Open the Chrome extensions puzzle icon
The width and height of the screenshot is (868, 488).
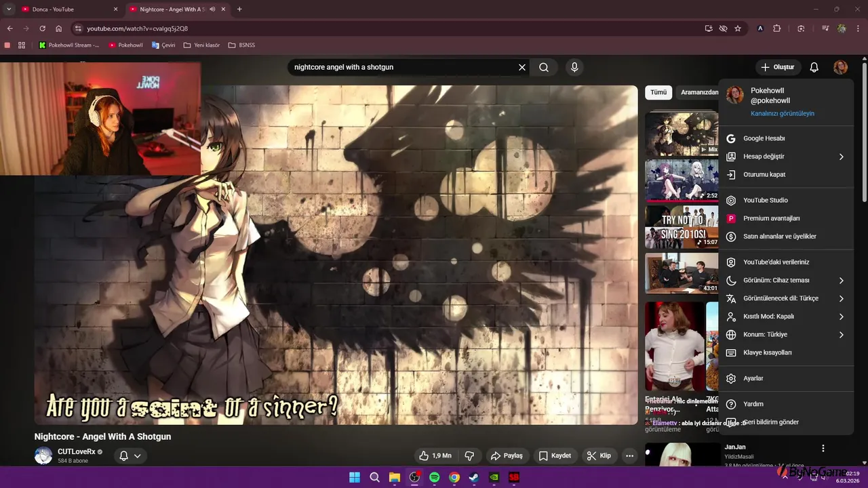pos(777,28)
